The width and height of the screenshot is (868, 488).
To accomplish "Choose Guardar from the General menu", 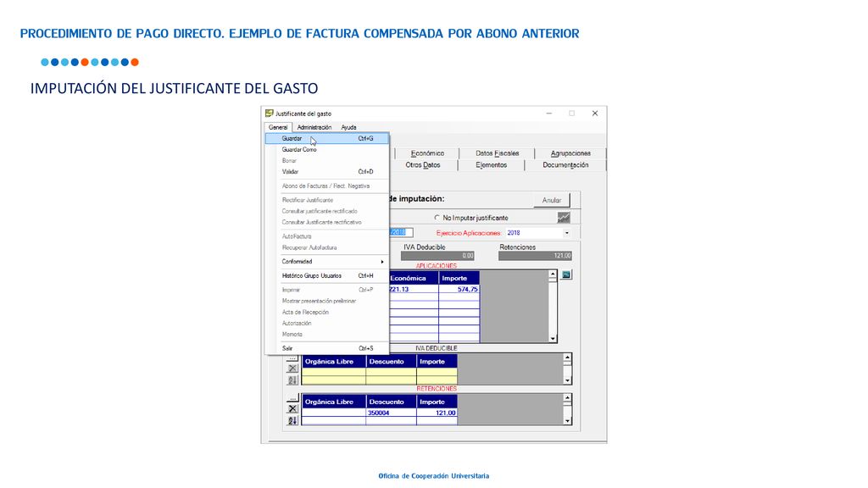I will [x=327, y=138].
